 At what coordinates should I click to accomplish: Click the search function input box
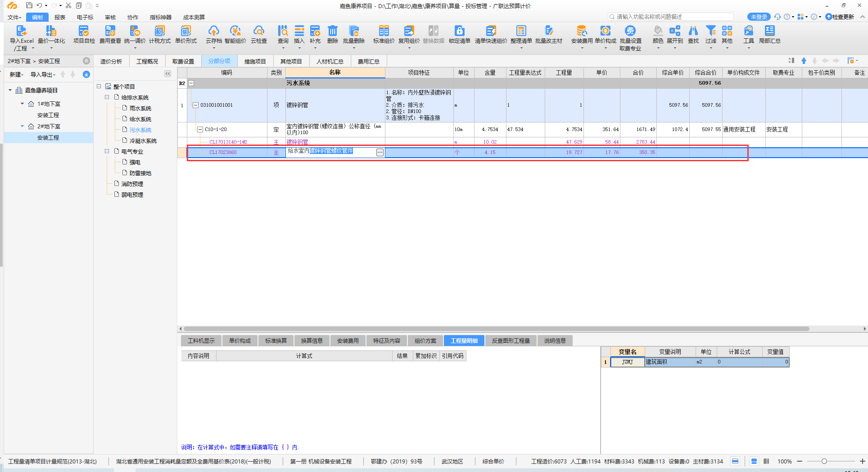(x=670, y=17)
